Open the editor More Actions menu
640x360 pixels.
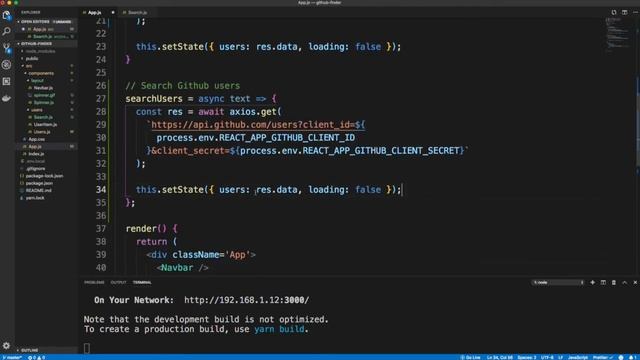pos(635,12)
